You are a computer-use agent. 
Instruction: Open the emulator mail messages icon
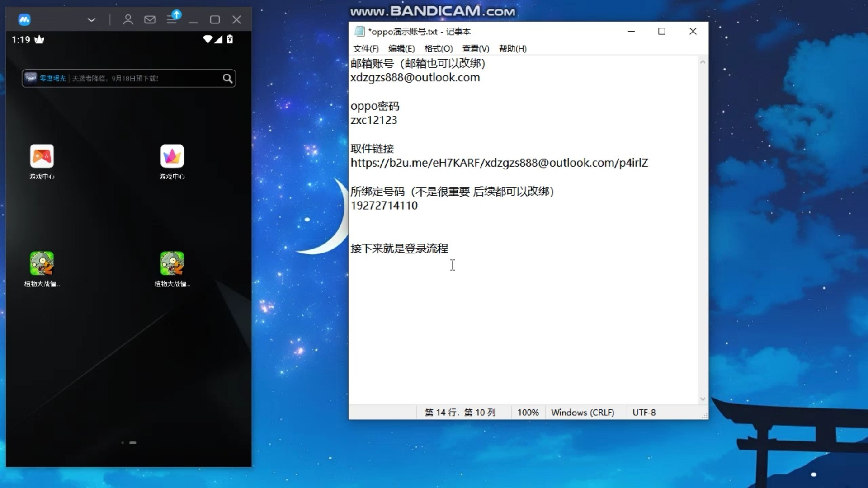coord(150,19)
